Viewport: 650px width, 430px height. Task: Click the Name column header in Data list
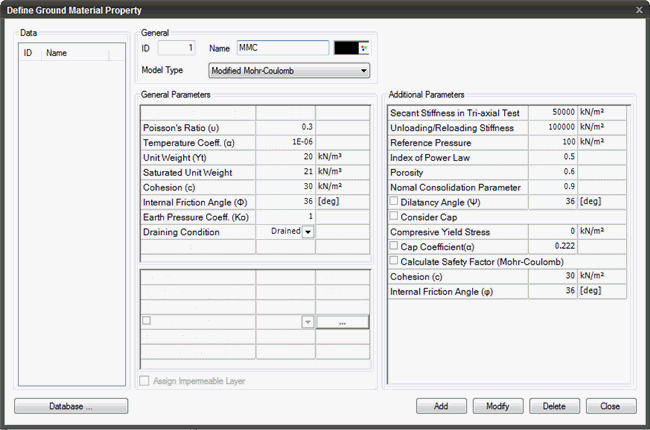pos(72,53)
